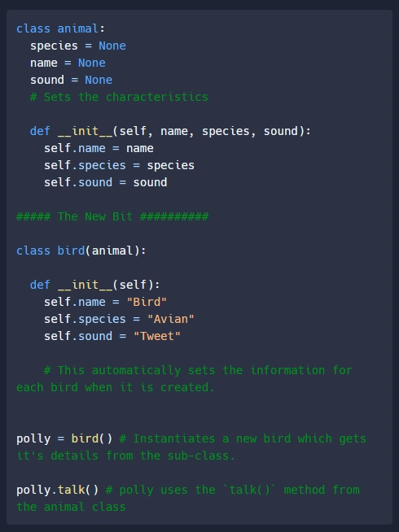Click the 'class bird(animal)' line

81,251
